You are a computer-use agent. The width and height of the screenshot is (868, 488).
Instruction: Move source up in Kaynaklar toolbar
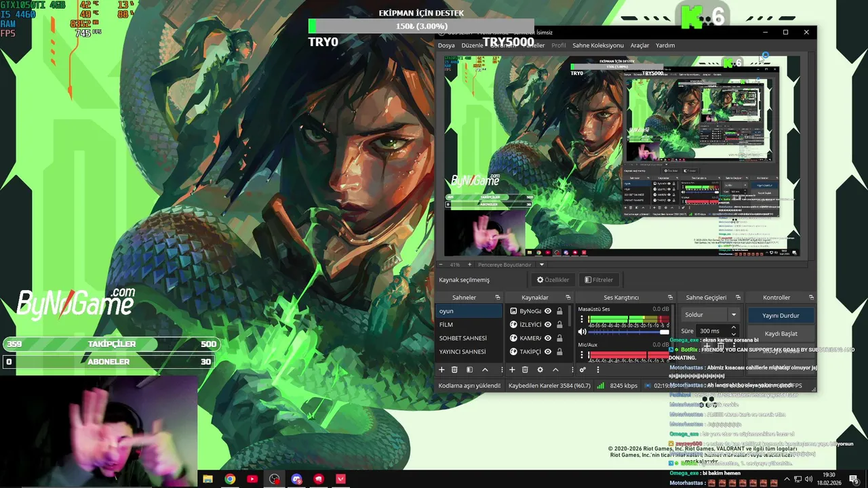coord(555,369)
